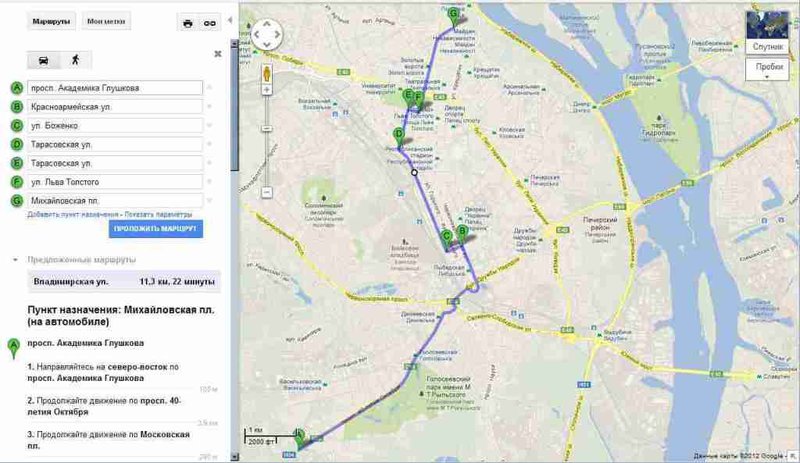Close the directions panel with X
This screenshot has width=800, height=463.
(218, 54)
